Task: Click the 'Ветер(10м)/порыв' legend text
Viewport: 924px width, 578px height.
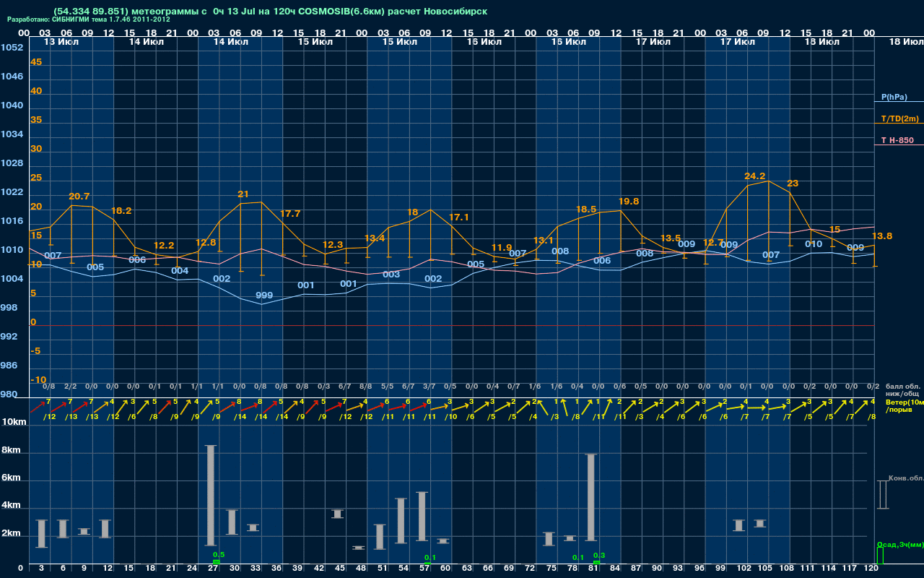Action: tap(905, 405)
